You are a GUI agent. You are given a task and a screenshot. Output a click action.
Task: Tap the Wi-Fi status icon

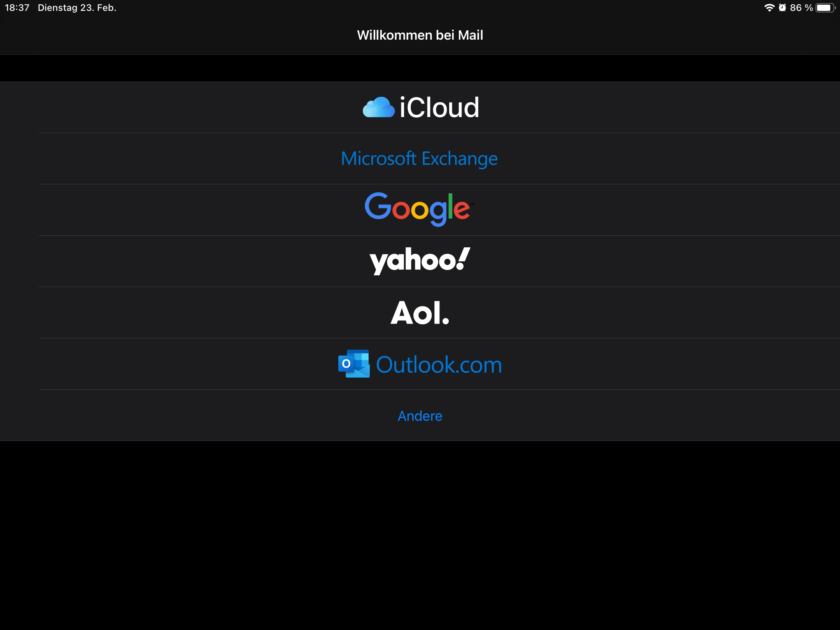pyautogui.click(x=769, y=8)
